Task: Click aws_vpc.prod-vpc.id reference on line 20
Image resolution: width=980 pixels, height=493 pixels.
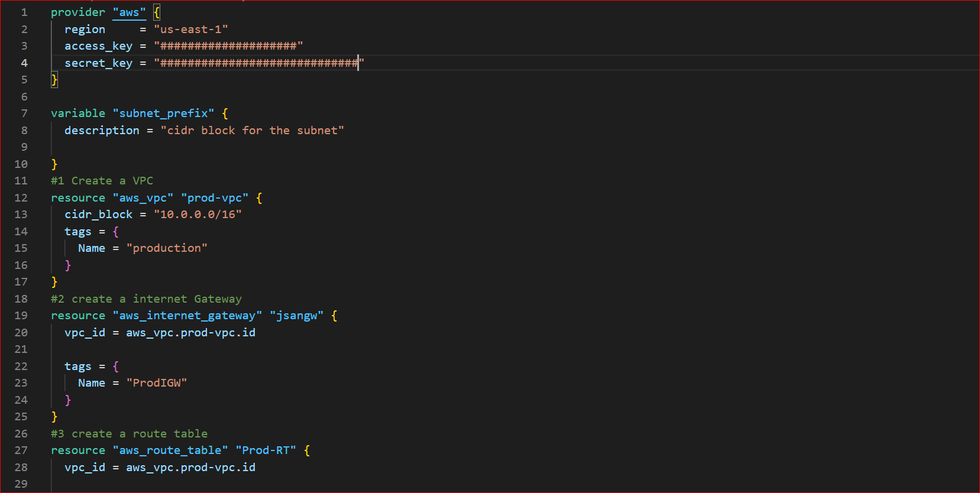Action: [191, 332]
